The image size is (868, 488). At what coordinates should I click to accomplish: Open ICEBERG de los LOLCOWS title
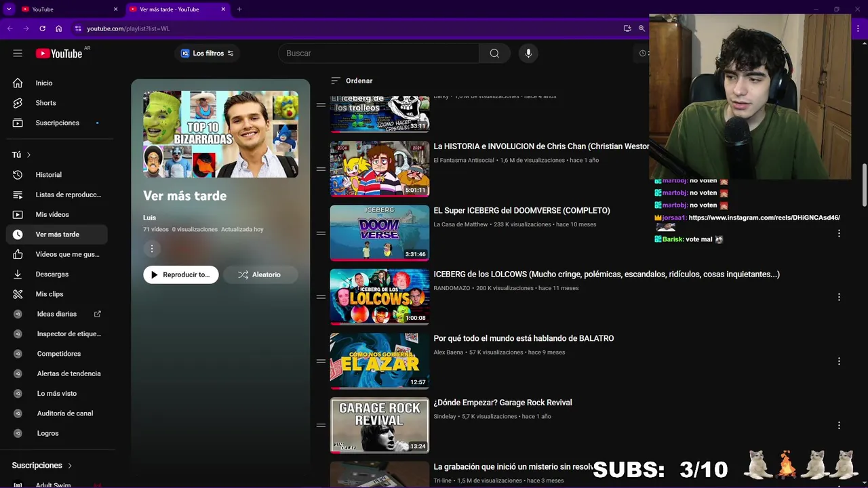pyautogui.click(x=606, y=274)
